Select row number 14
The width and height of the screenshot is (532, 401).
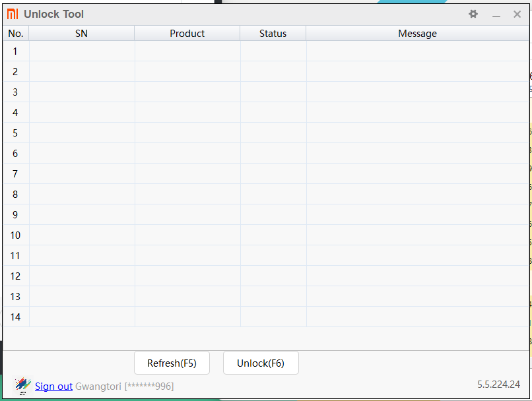[266, 317]
